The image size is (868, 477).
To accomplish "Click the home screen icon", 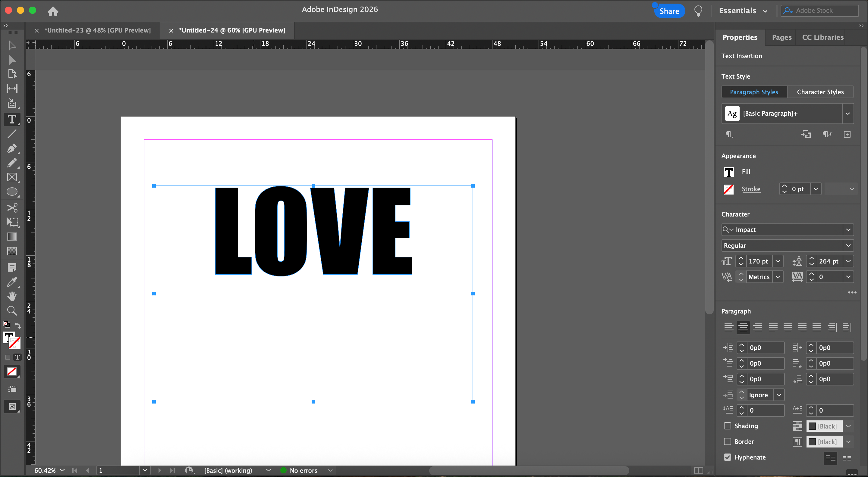I will pos(53,11).
